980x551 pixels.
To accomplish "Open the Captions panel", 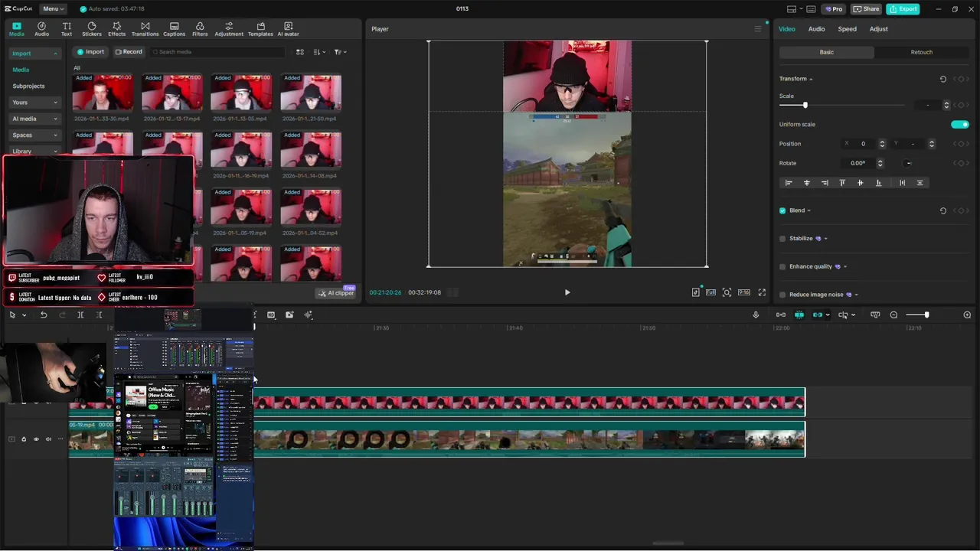I will [174, 29].
